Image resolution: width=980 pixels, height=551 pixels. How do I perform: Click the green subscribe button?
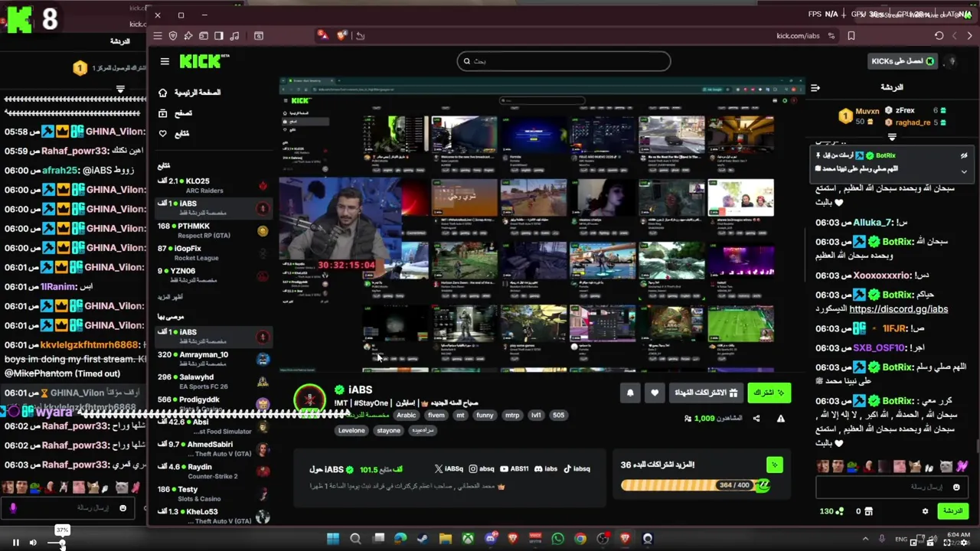click(769, 393)
